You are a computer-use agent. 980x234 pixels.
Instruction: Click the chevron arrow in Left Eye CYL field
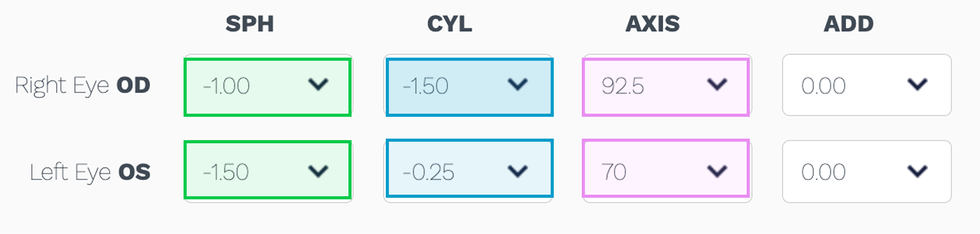(518, 171)
